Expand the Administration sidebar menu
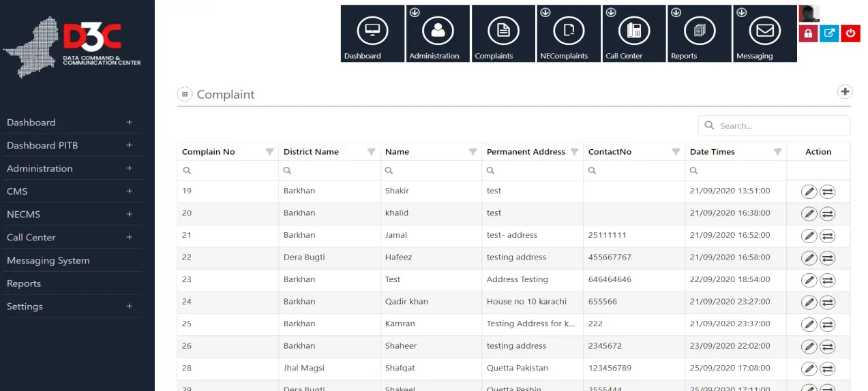The image size is (868, 391). click(x=129, y=168)
